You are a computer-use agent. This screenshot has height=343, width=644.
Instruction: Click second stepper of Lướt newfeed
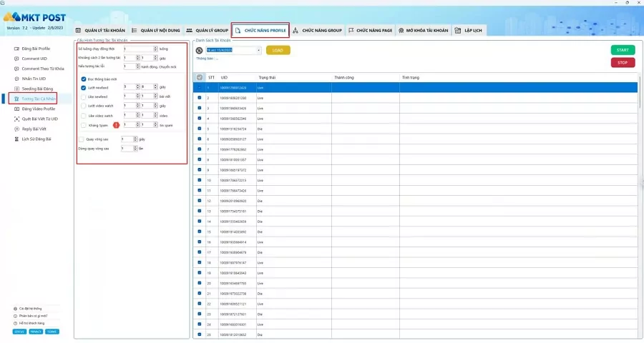155,87
